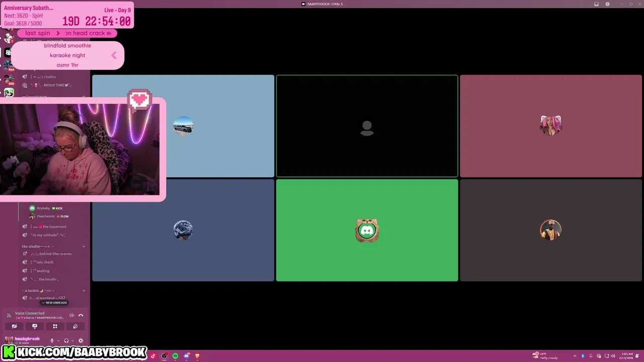The image size is (644, 362).
Task: Mute the microphone beside baabybrook
Action: pos(52,340)
